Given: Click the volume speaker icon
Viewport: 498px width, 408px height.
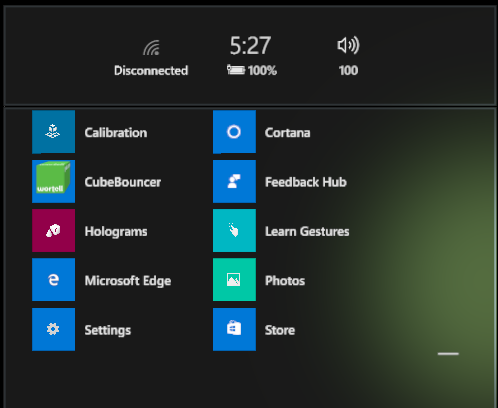Looking at the screenshot, I should click(x=348, y=45).
